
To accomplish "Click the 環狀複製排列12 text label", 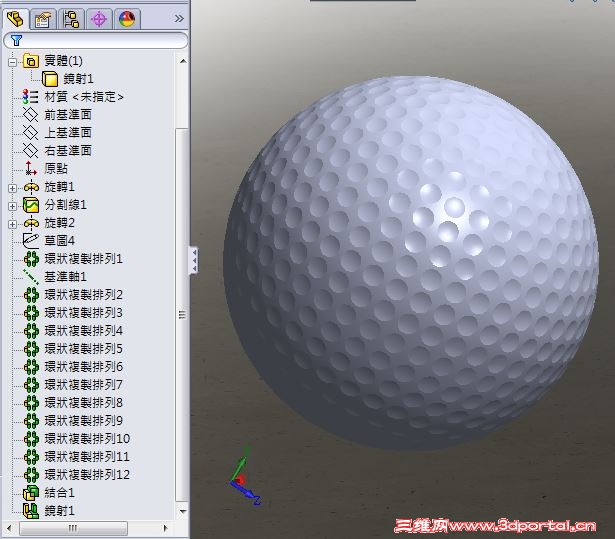I will [x=87, y=475].
